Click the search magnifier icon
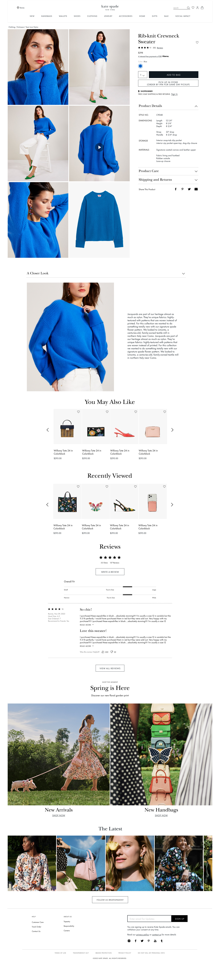This screenshot has width=213, height=980. point(188,8)
